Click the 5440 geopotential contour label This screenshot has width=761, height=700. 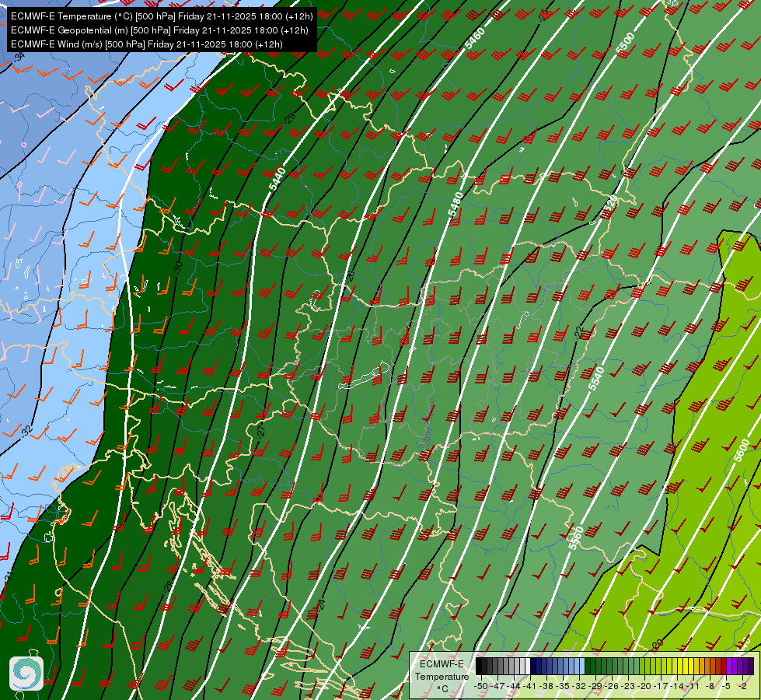click(278, 178)
